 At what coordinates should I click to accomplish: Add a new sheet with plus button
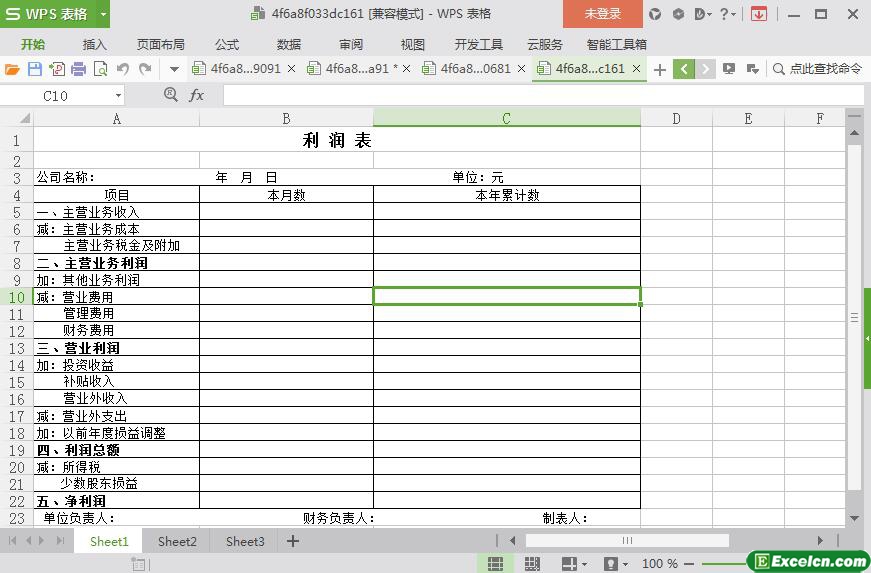point(293,541)
